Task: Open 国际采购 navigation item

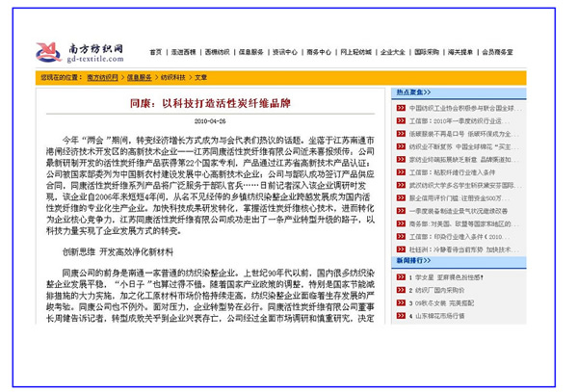Action: 426,52
